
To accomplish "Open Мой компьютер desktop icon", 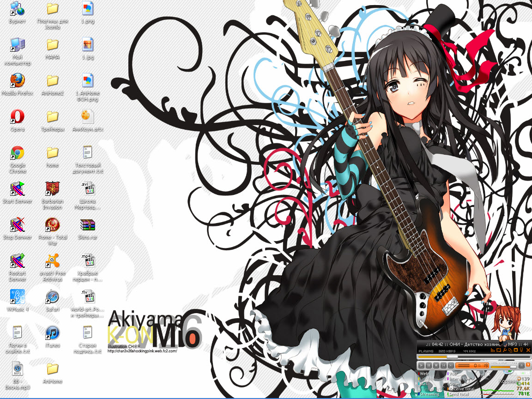I will 17,51.
